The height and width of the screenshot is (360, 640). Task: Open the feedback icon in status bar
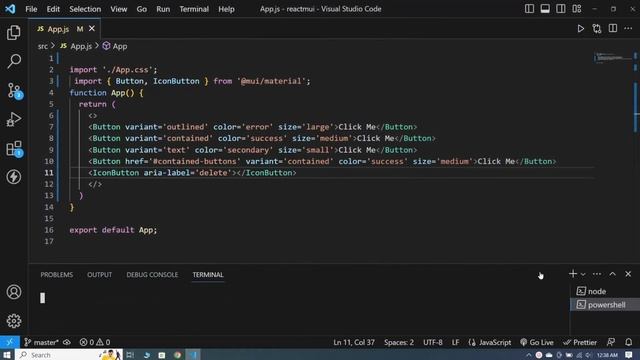pyautogui.click(x=611, y=342)
